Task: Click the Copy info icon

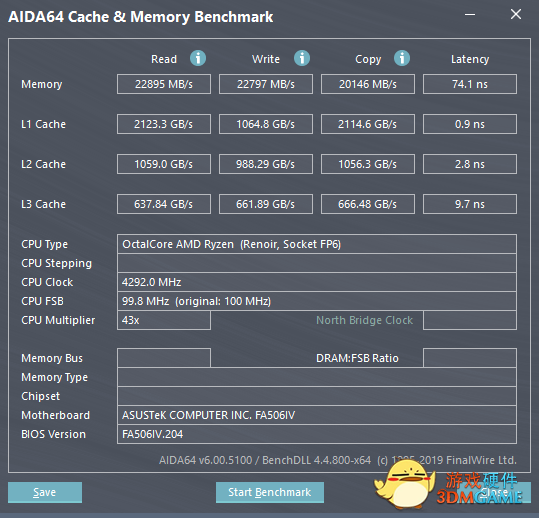Action: pos(402,58)
